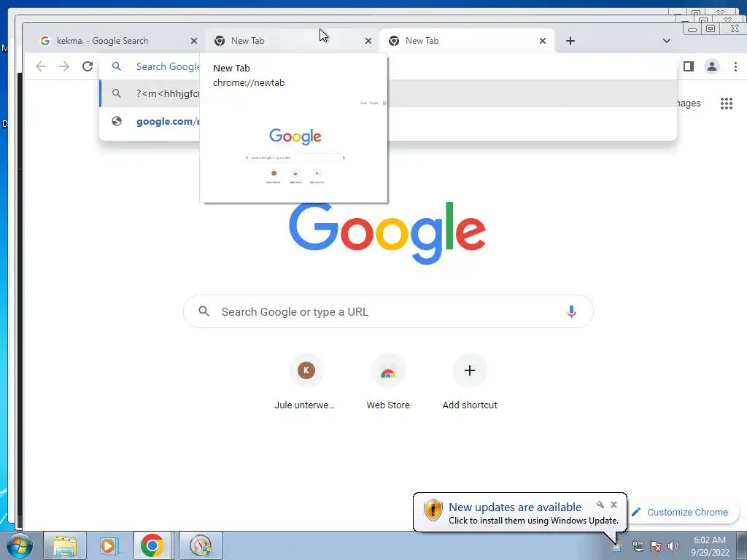Open Windows Explorer from taskbar
Screen dimensions: 747x560
[x=65, y=545]
